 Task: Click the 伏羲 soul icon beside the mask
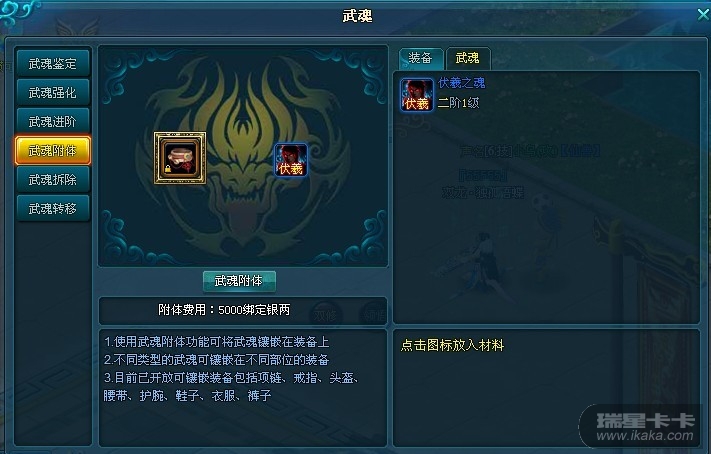[291, 160]
